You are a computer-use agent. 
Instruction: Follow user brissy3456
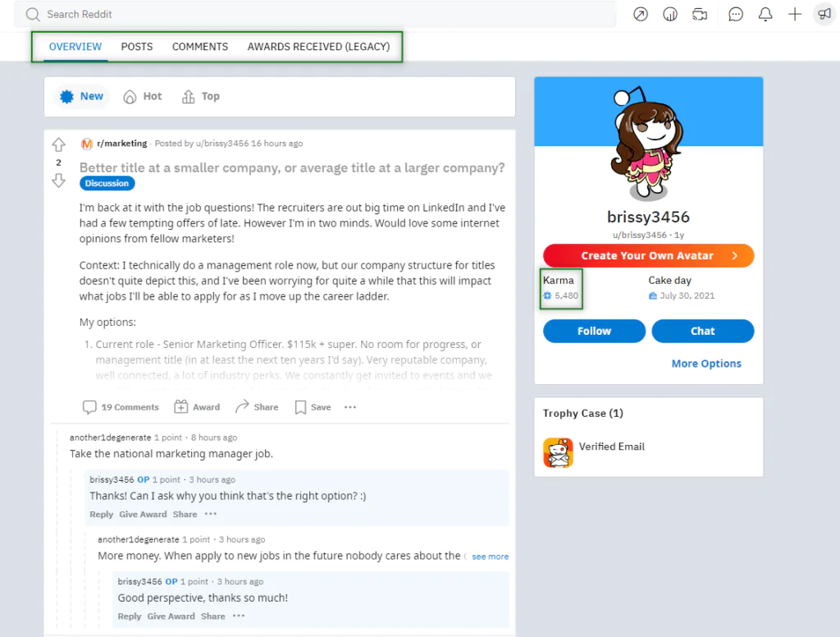594,331
